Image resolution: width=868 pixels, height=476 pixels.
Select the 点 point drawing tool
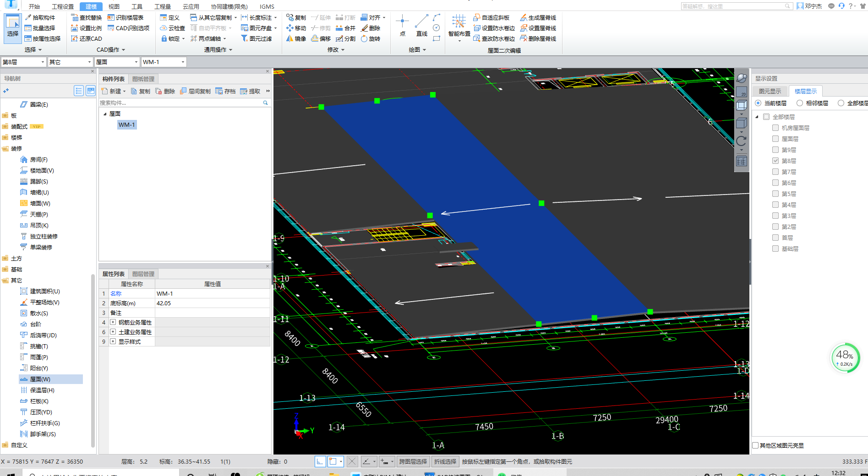click(x=402, y=26)
